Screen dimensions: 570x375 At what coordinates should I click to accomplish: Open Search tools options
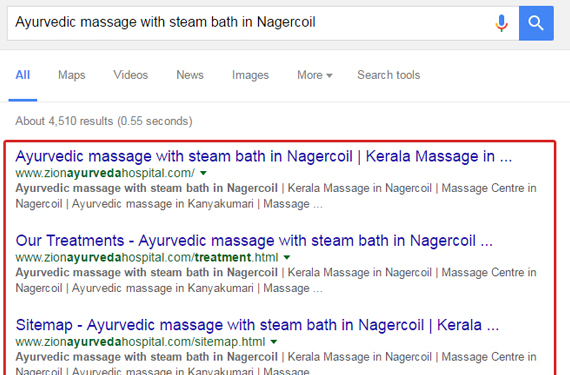(389, 75)
